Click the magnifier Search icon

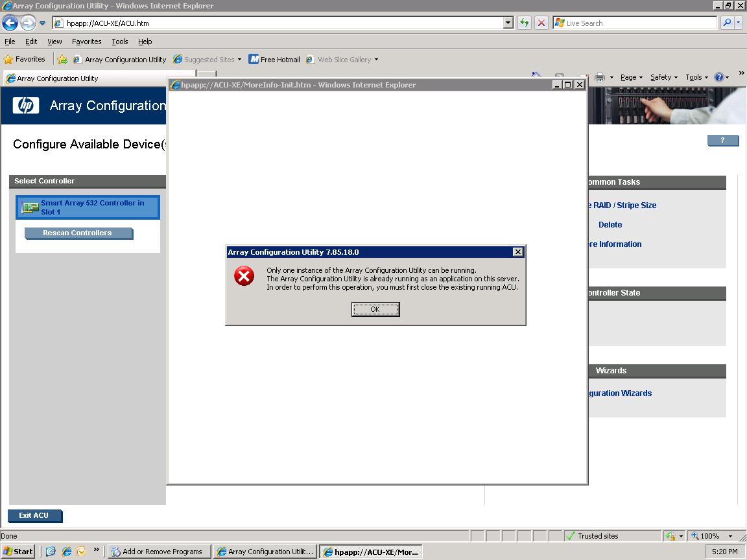726,23
